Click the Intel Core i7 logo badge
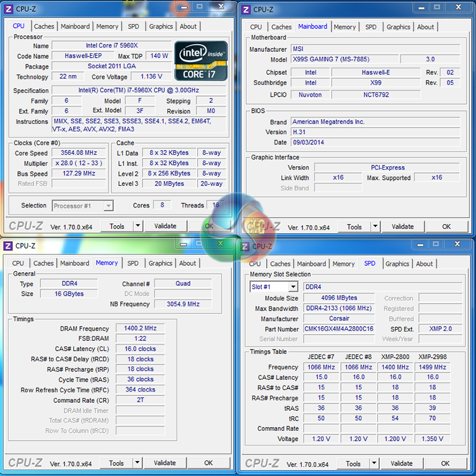The image size is (476, 476). pos(201,61)
